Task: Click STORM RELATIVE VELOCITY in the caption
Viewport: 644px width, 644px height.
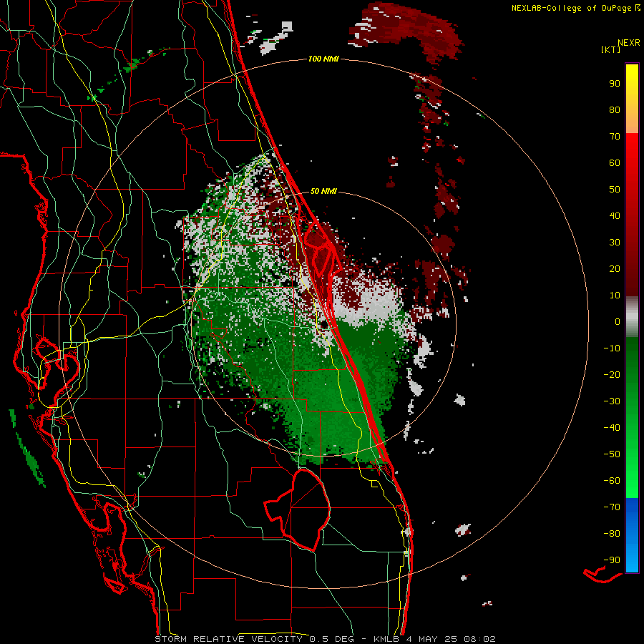Action: point(228,639)
